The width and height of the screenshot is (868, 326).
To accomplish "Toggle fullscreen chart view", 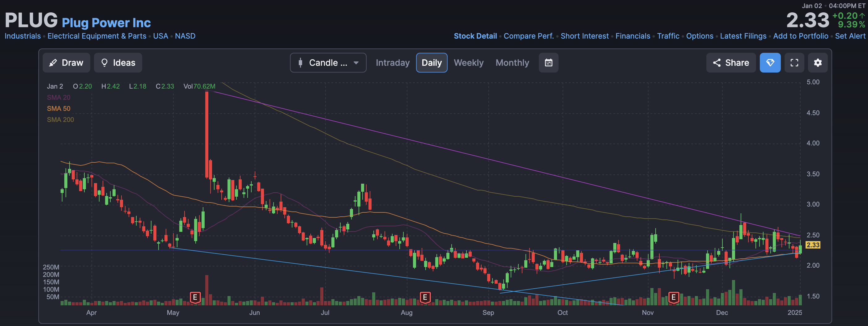I will (x=794, y=63).
